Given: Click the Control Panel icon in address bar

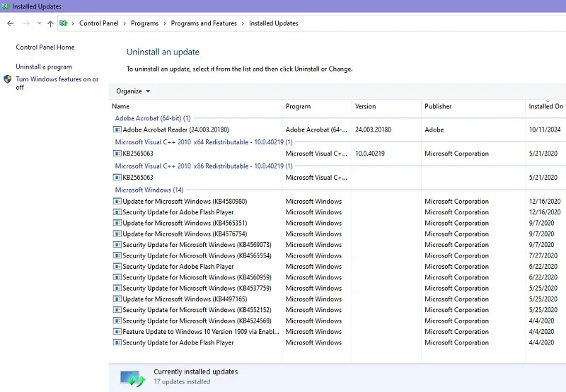Looking at the screenshot, I should 64,23.
